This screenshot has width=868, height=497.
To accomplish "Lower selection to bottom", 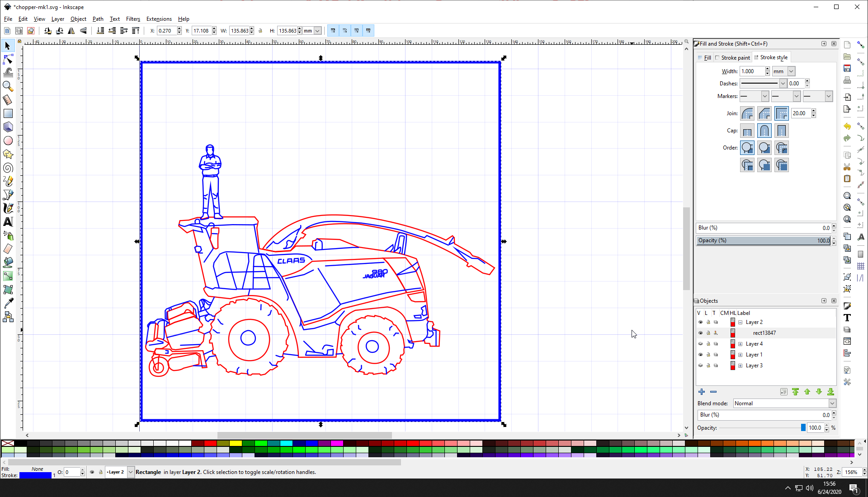I will (x=100, y=31).
